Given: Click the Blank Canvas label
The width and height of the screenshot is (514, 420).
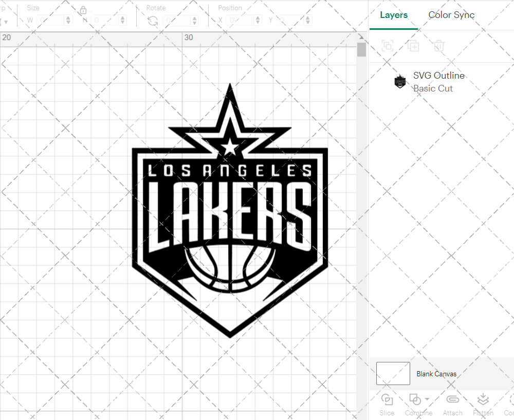Looking at the screenshot, I should tap(436, 374).
